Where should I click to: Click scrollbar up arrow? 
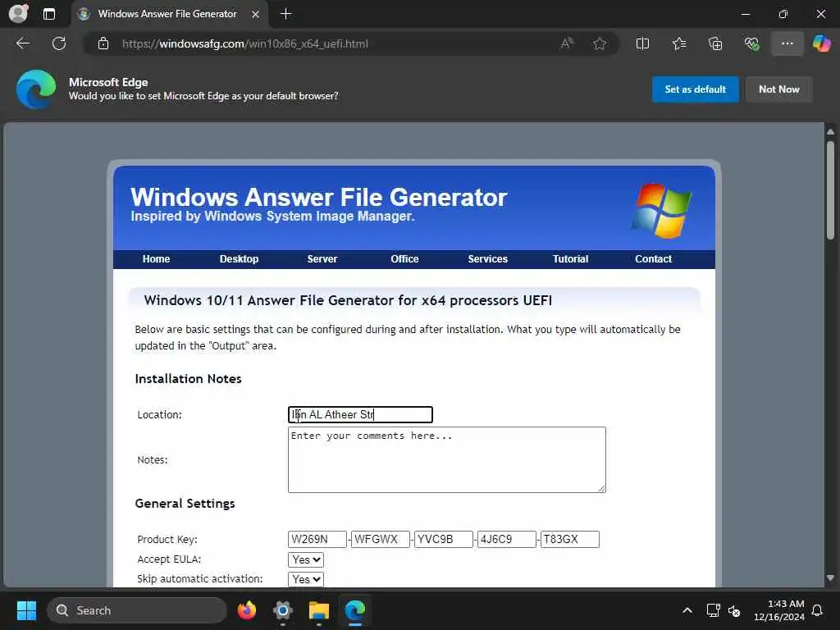coord(830,131)
